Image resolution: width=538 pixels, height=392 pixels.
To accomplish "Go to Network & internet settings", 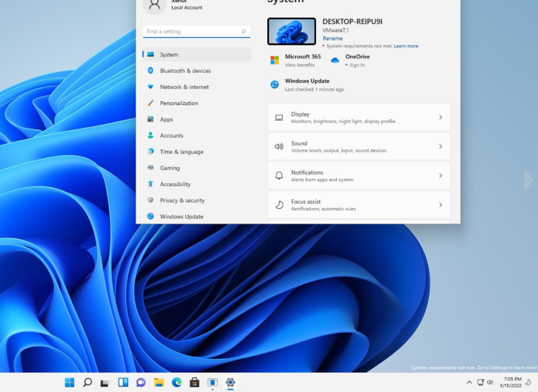I will click(196, 86).
